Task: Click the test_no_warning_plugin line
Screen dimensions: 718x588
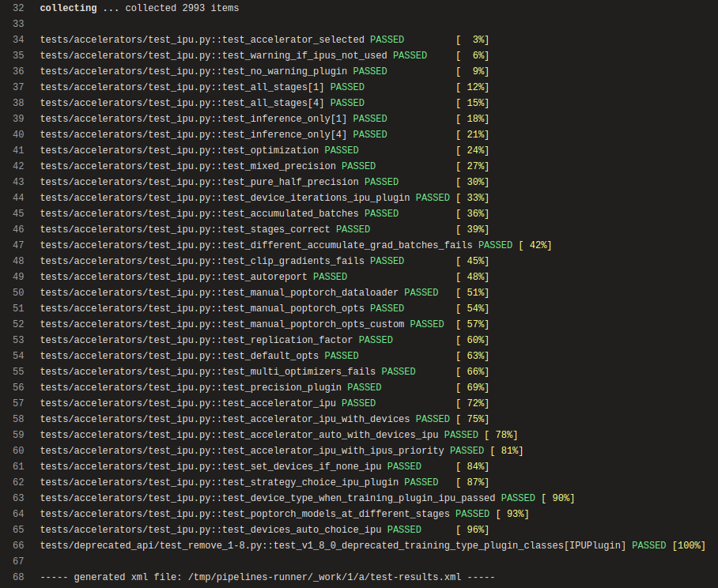Action: tap(264, 71)
